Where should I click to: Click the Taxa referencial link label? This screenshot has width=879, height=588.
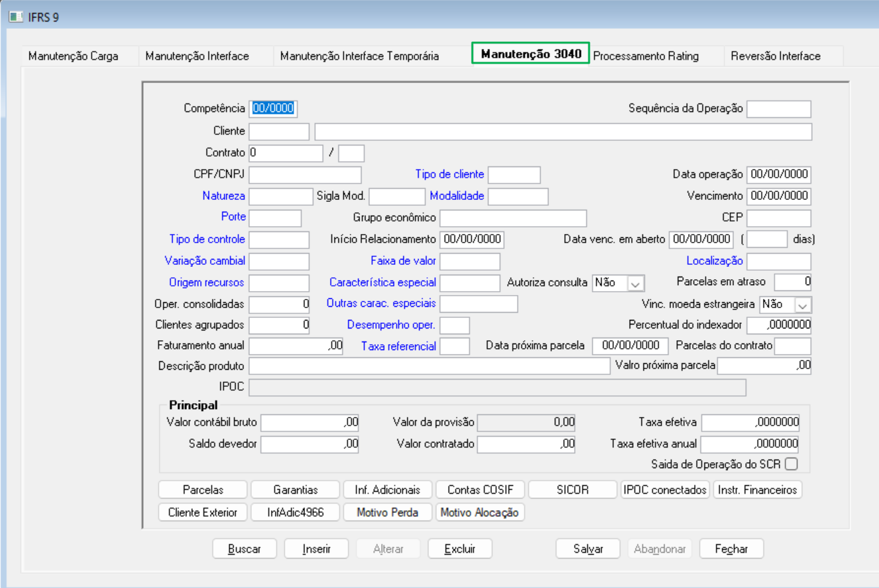coord(398,346)
